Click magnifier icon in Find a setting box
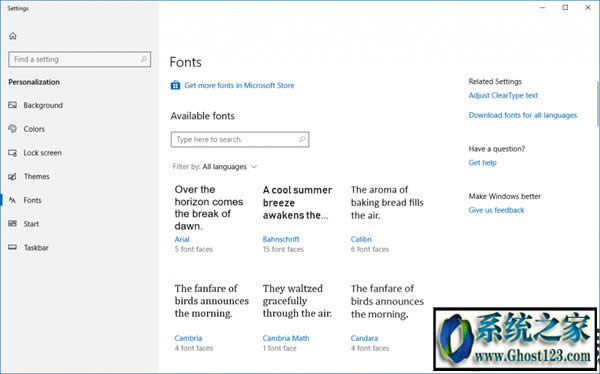Screen dimensions: 600x374 [143, 59]
